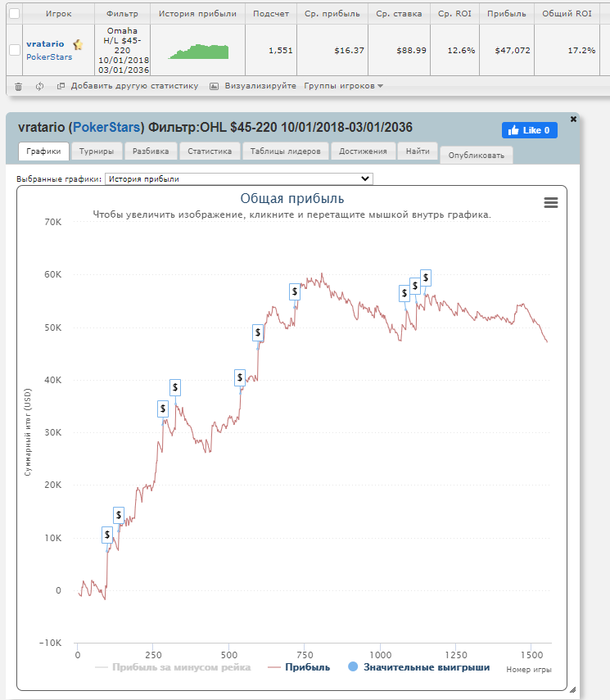The width and height of the screenshot is (610, 700).
Task: Click the $ marker just below 40K
Action: click(x=175, y=388)
